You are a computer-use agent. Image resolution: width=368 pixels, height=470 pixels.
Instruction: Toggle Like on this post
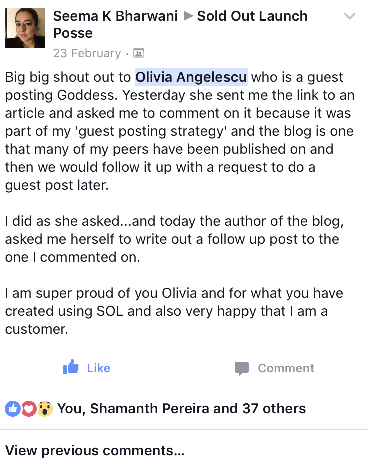point(86,367)
